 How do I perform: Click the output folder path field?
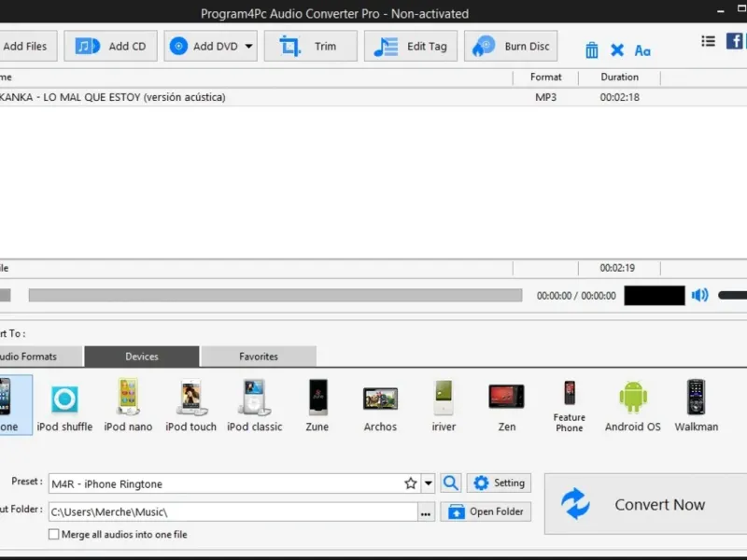(233, 511)
